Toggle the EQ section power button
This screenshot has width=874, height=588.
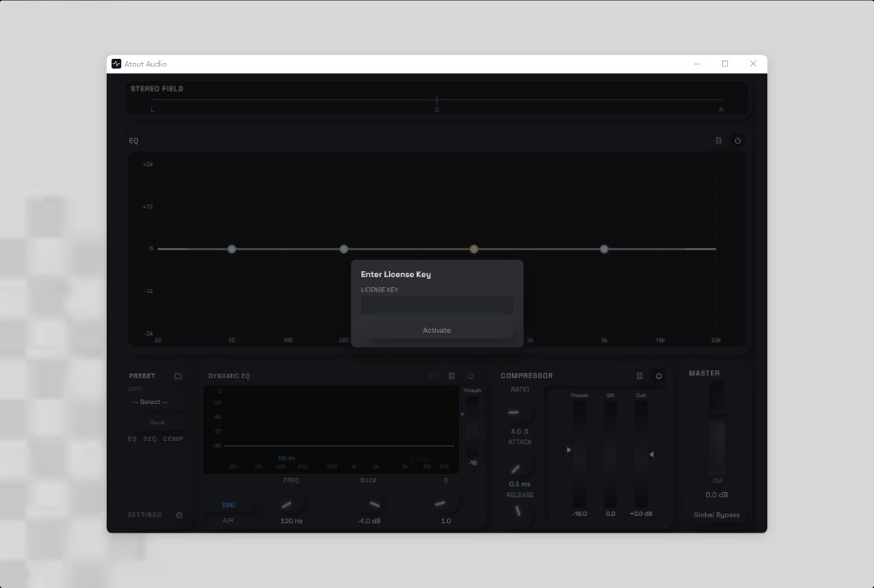[738, 140]
